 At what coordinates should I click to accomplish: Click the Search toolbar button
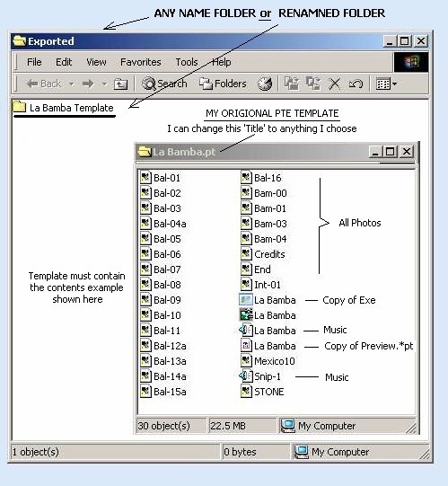164,84
